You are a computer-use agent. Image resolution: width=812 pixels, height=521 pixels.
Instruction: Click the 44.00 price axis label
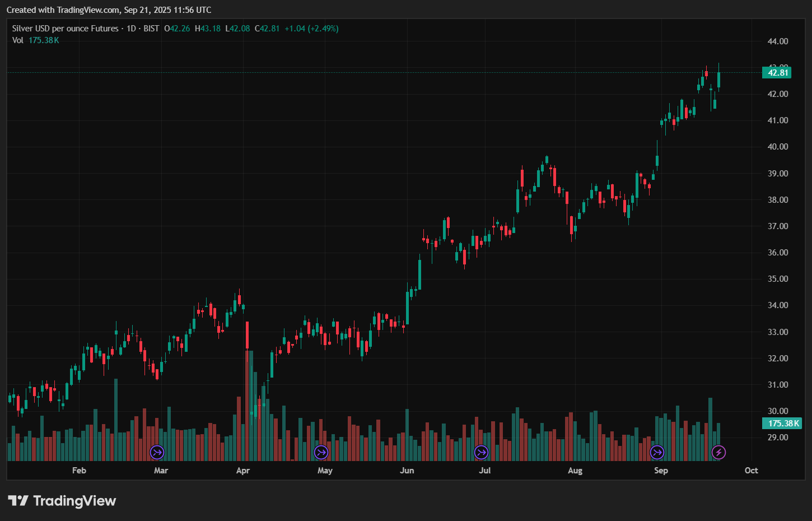click(x=777, y=41)
